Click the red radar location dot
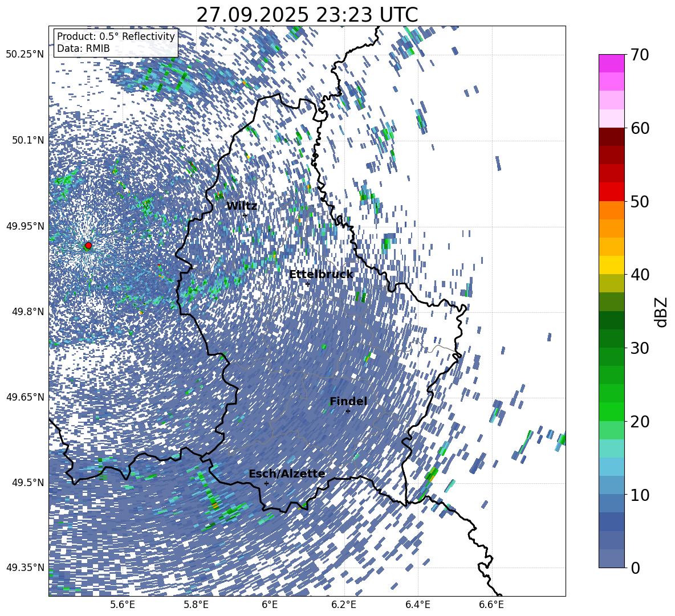Viewport: 675px width, 616px height. pos(88,246)
